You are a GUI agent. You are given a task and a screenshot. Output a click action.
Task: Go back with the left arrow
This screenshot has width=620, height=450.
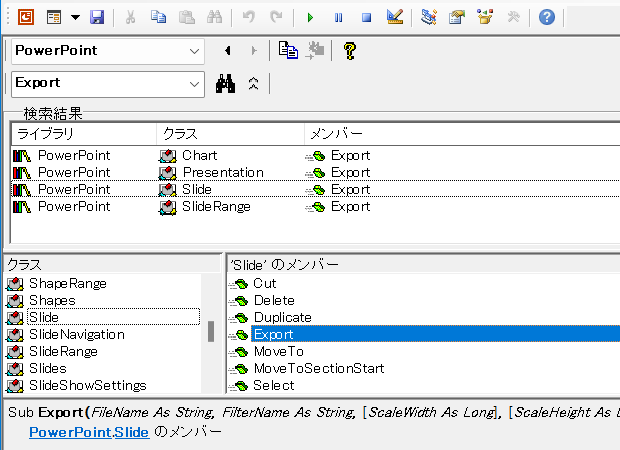(228, 51)
